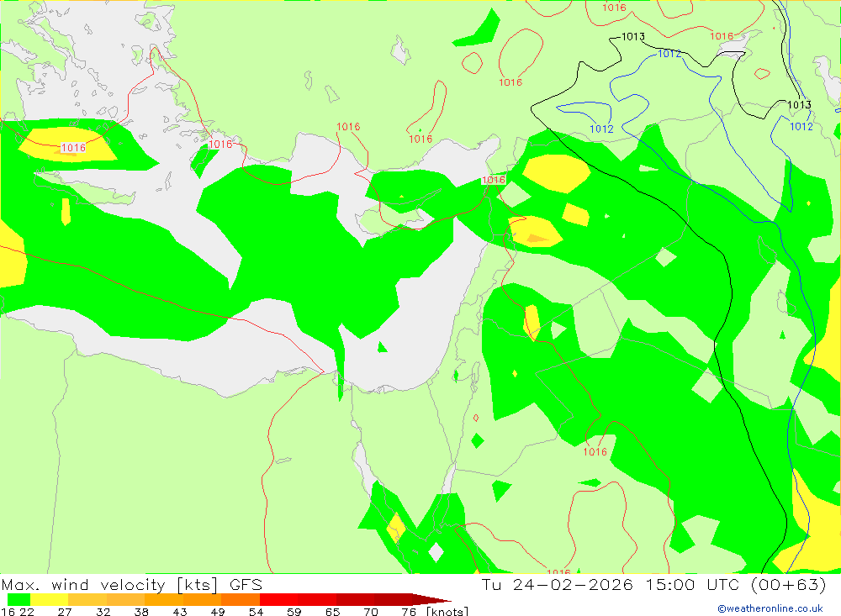Click the '27' legend value
The image size is (841, 616).
[x=65, y=612]
